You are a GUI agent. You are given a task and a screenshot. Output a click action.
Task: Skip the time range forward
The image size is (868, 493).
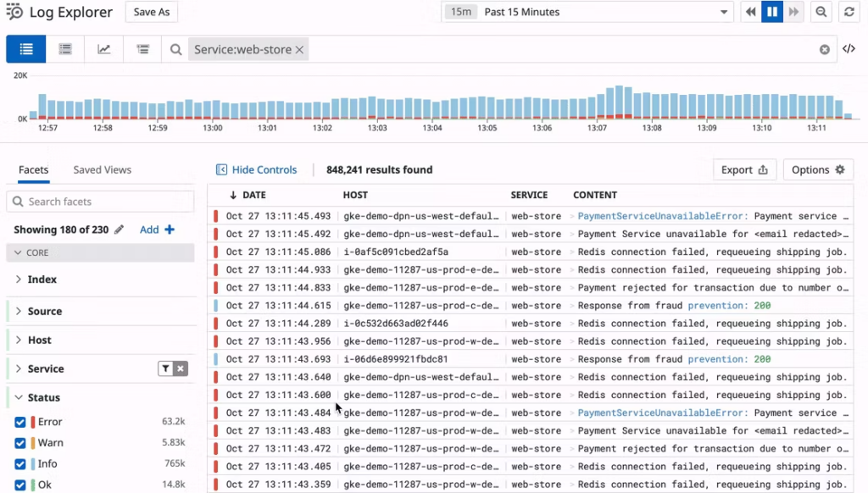point(793,12)
